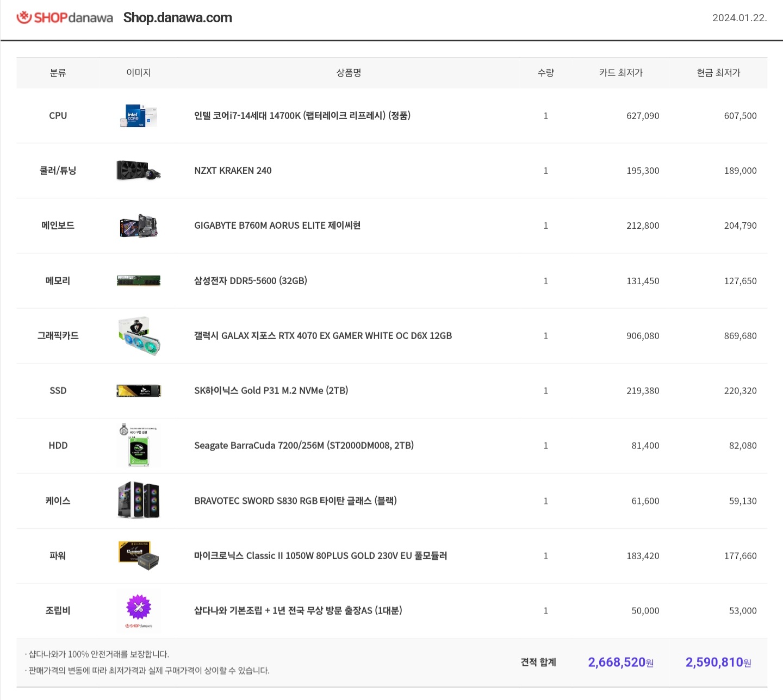Click the card total 2,668,520원
The height and width of the screenshot is (700, 783).
pyautogui.click(x=620, y=662)
